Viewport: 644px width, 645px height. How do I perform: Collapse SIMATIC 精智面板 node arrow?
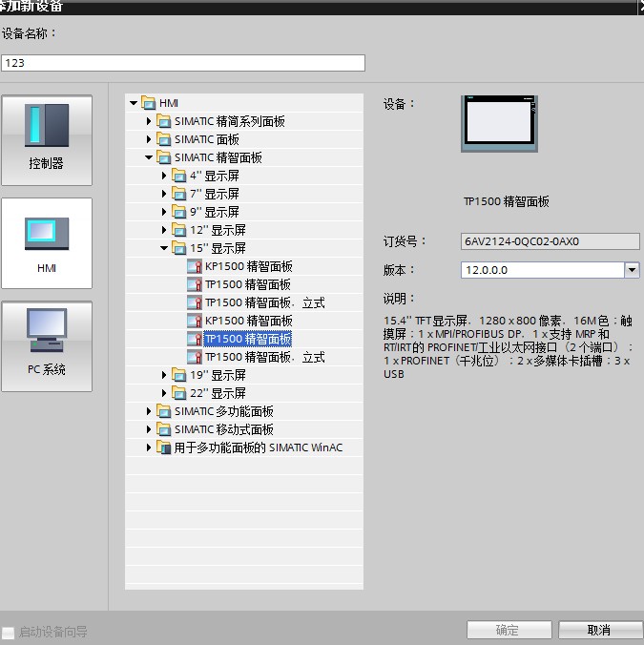point(149,157)
